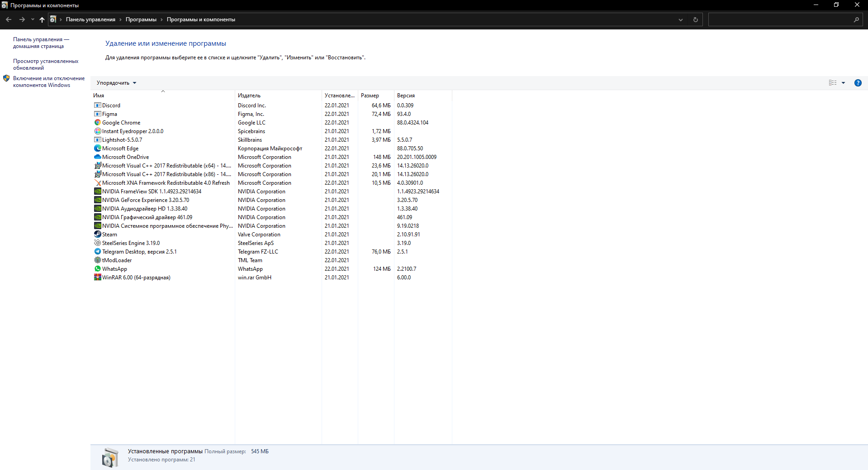Screen dimensions: 868x470
Task: Click the Telegram Desktop icon
Action: click(x=97, y=252)
